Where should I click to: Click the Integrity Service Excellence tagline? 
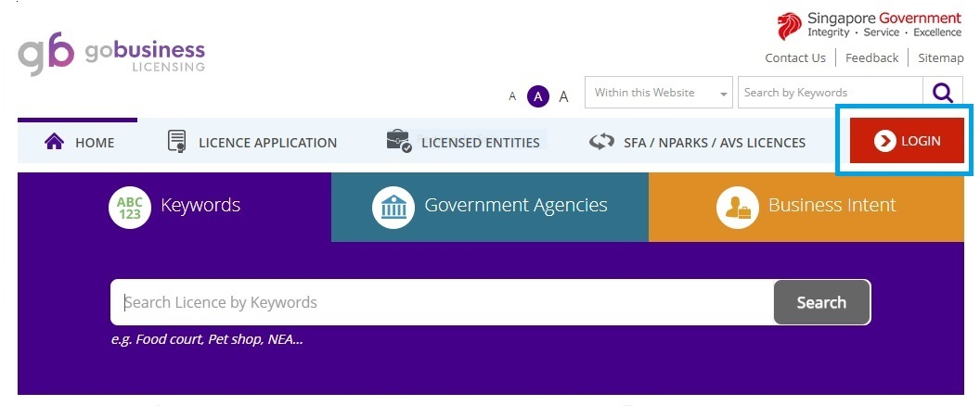coord(884,32)
